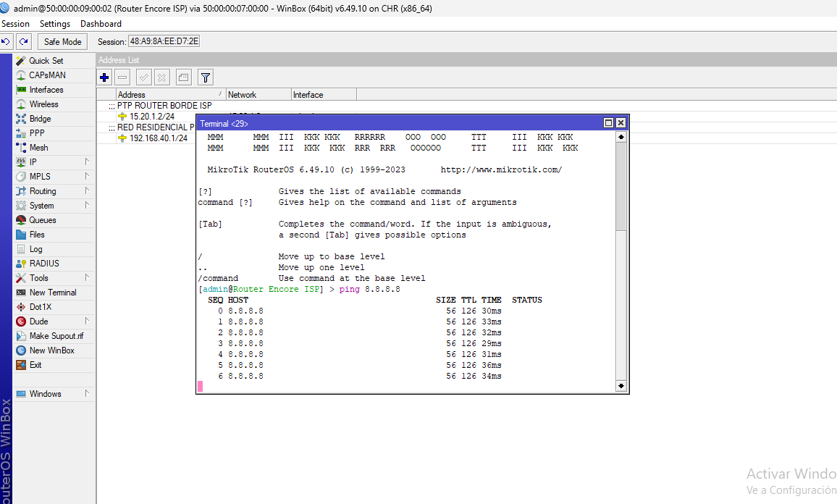
Task: Enable Safe Mode
Action: 62,41
